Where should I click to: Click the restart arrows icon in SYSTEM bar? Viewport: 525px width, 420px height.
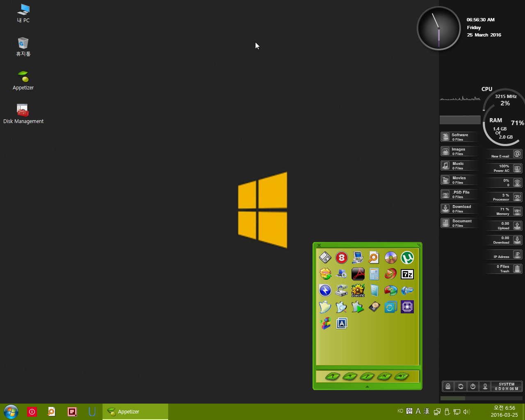tap(461, 386)
